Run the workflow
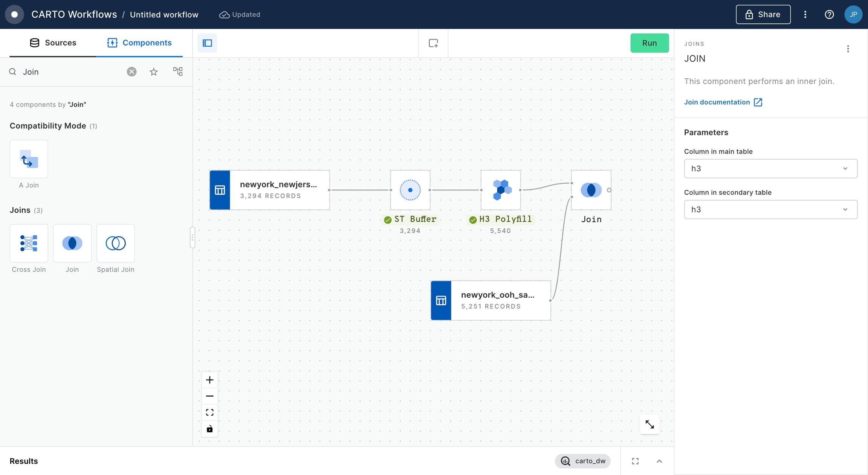 (649, 43)
